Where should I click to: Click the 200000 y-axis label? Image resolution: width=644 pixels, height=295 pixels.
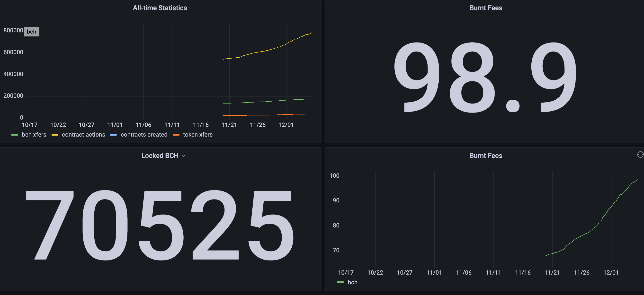click(x=13, y=96)
